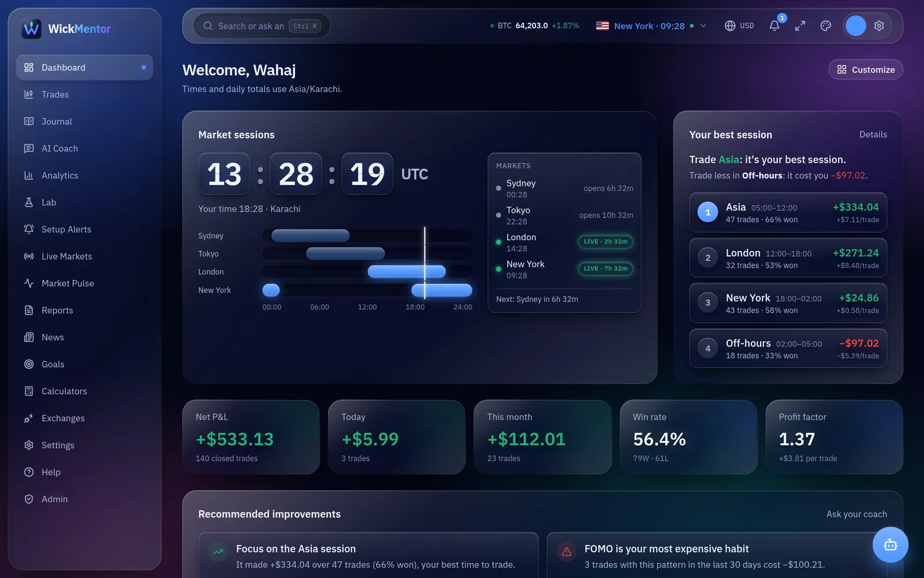The height and width of the screenshot is (578, 924).
Task: Select the Off-hours session card
Action: click(x=788, y=349)
